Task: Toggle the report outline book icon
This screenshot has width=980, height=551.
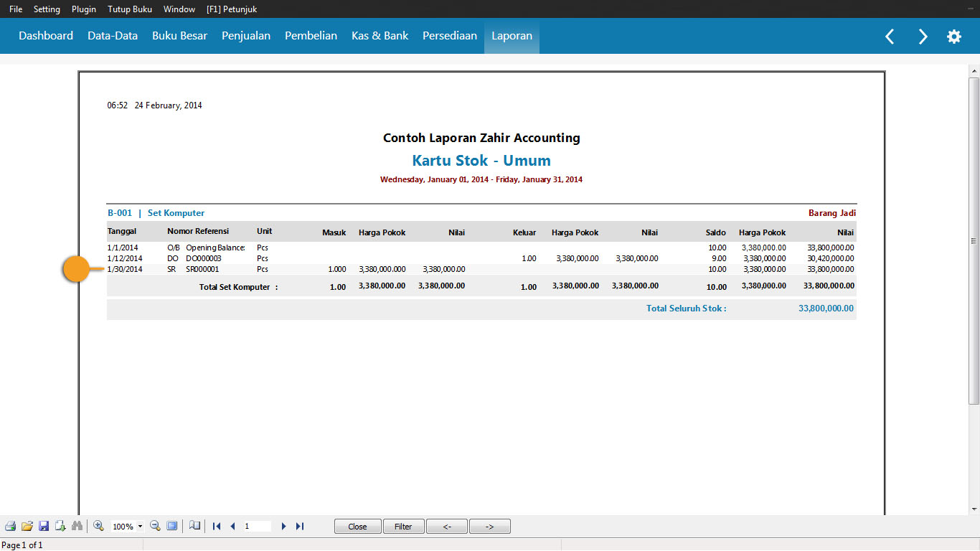Action: (194, 526)
